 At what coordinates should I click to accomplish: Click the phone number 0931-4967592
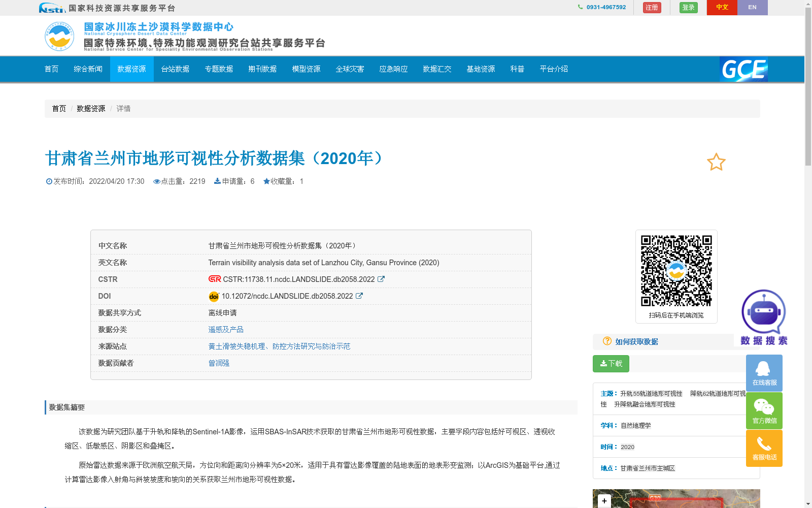(x=606, y=7)
